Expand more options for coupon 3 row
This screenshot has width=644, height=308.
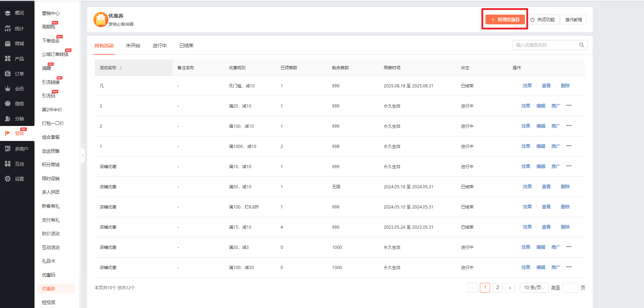click(x=569, y=105)
